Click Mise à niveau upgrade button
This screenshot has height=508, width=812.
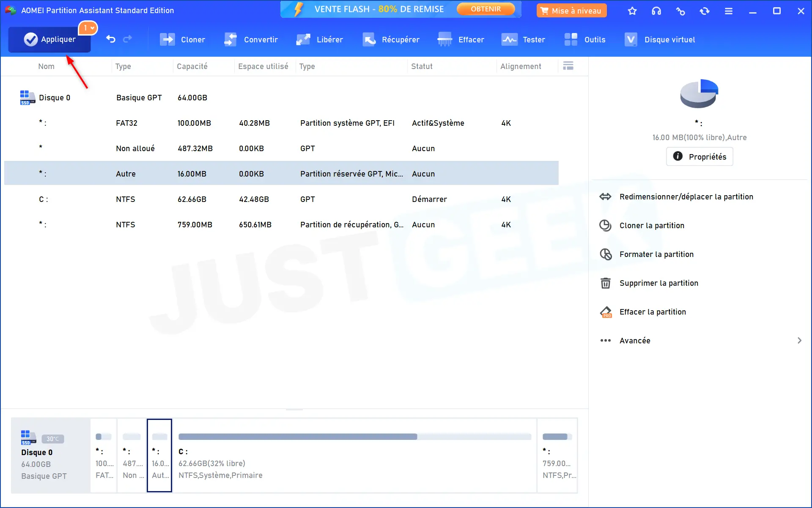pyautogui.click(x=571, y=11)
